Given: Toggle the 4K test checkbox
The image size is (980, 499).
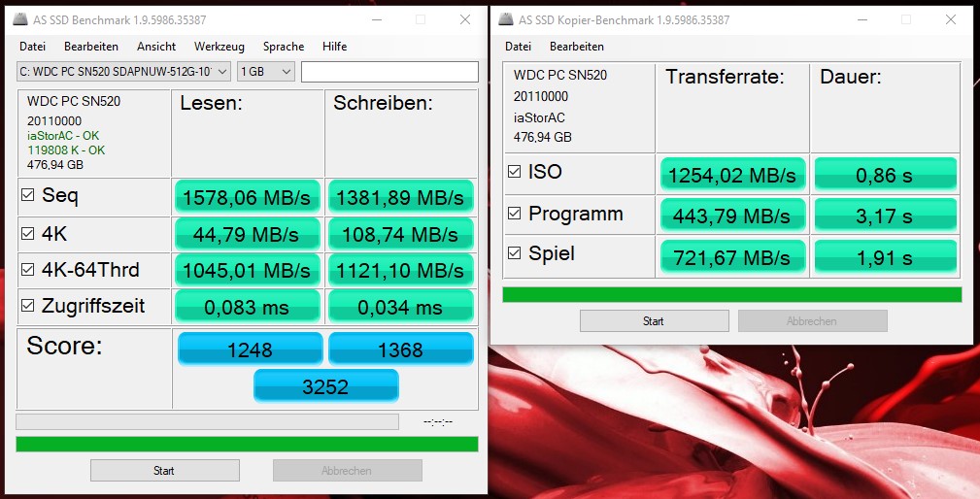Looking at the screenshot, I should coord(27,234).
